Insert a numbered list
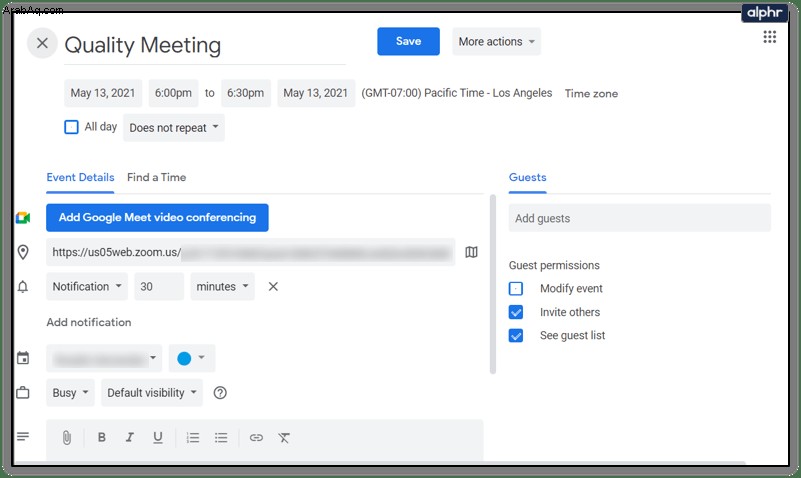The image size is (801, 478). [193, 438]
